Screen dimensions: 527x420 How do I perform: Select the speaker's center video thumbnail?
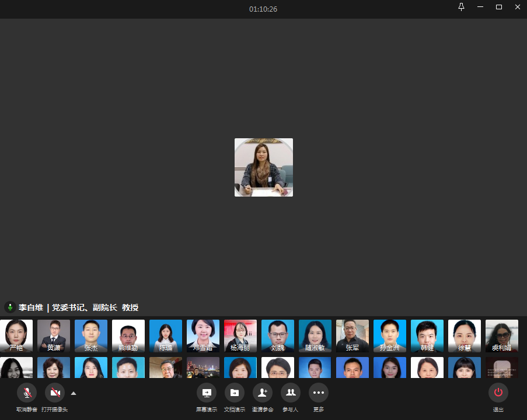point(264,167)
